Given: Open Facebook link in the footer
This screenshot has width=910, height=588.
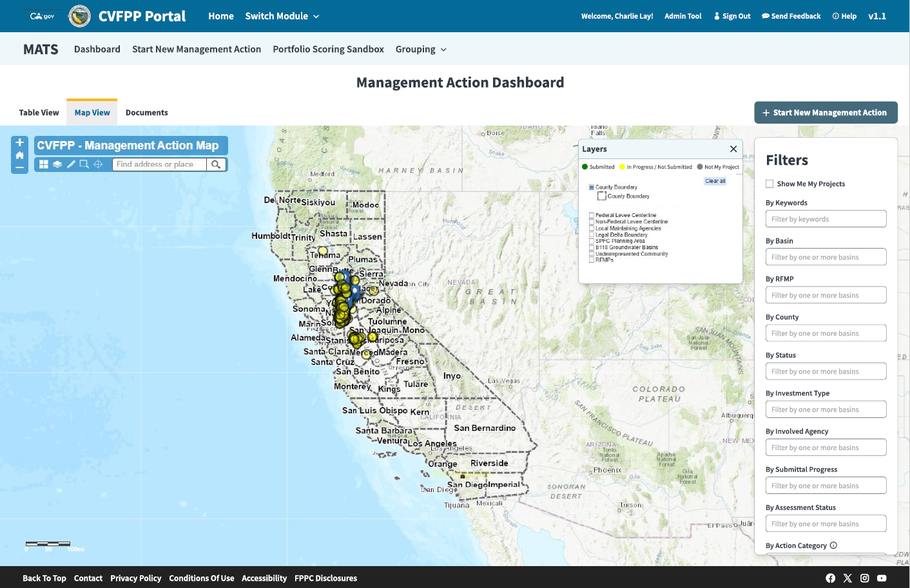Looking at the screenshot, I should click(x=830, y=578).
